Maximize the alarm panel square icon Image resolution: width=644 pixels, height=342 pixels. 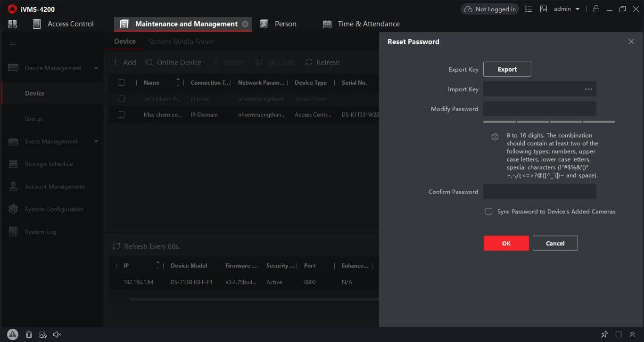click(x=619, y=334)
